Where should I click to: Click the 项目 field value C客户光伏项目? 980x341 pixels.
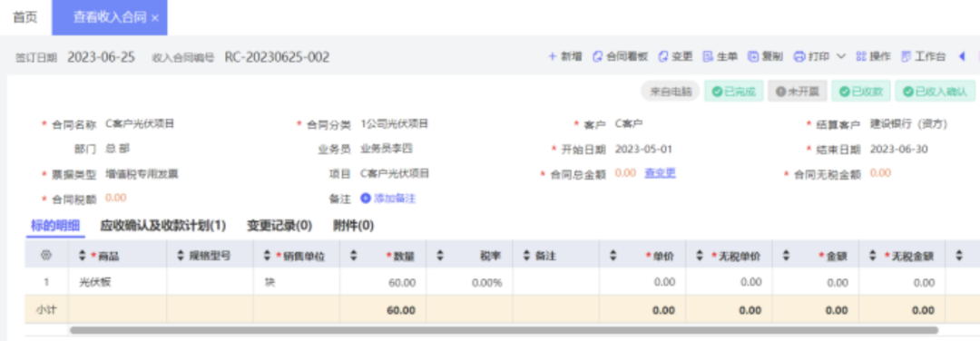click(395, 173)
